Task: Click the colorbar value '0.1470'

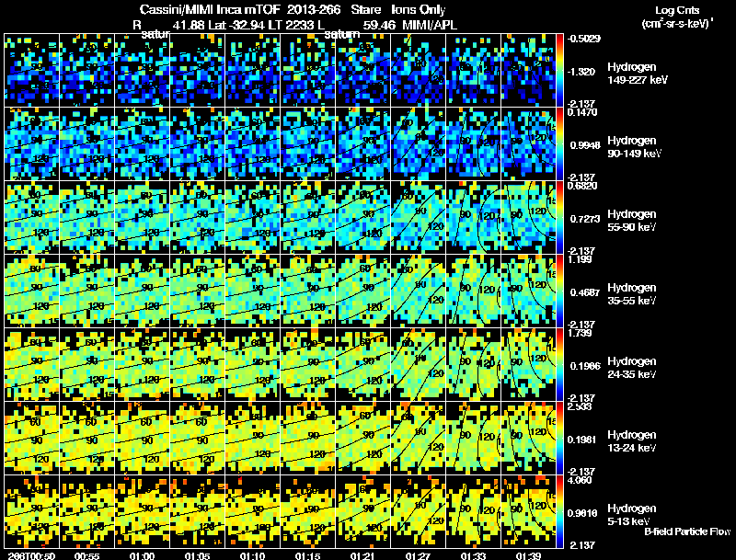Action: 582,112
